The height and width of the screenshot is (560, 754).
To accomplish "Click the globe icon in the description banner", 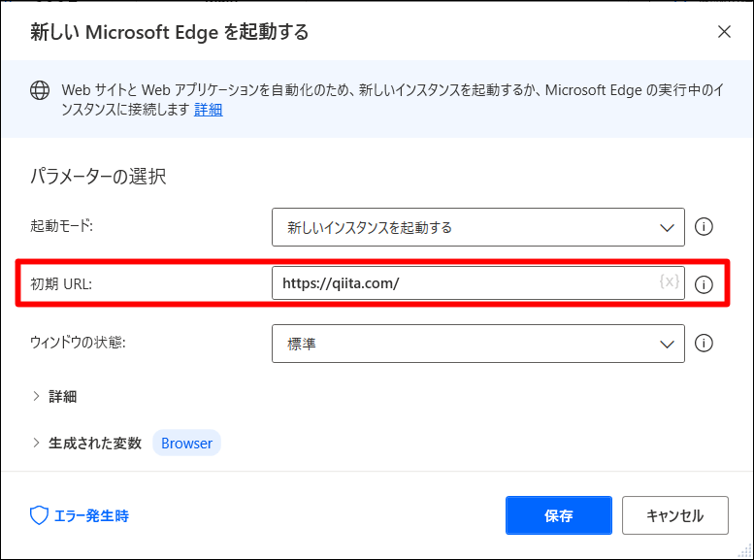I will (40, 90).
